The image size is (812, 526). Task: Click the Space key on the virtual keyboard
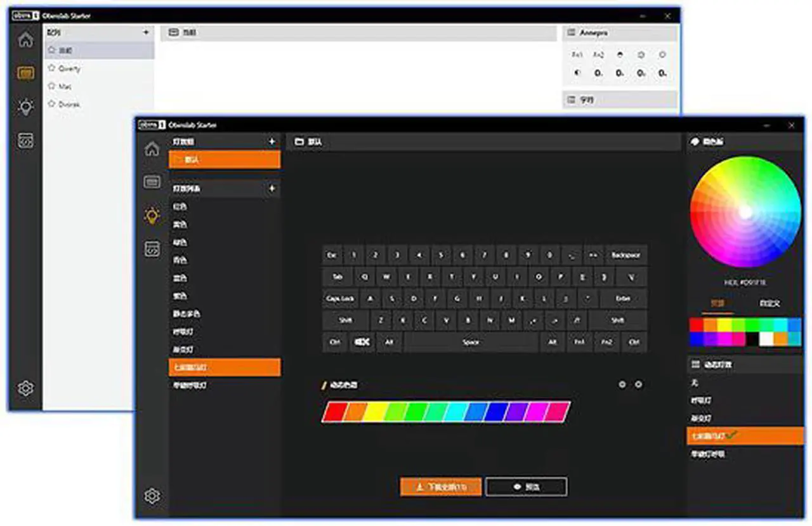point(471,342)
